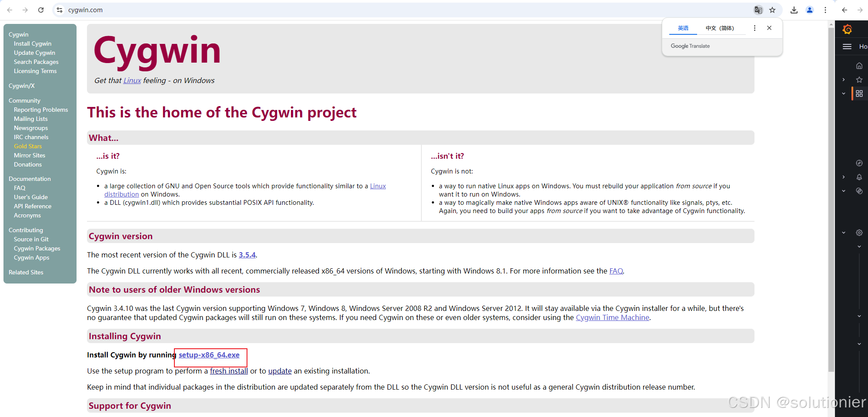Click the browser Forward arrow for cygwin.com
868x417 pixels.
[25, 10]
